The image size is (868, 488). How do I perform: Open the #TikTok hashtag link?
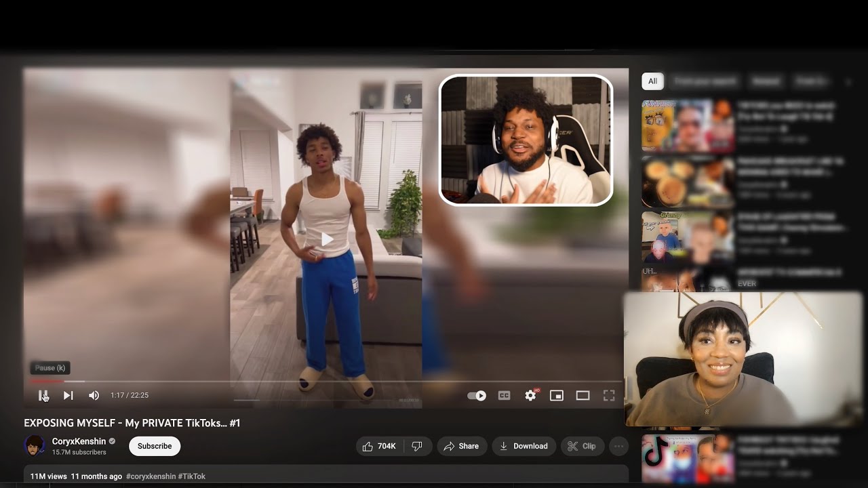point(192,476)
